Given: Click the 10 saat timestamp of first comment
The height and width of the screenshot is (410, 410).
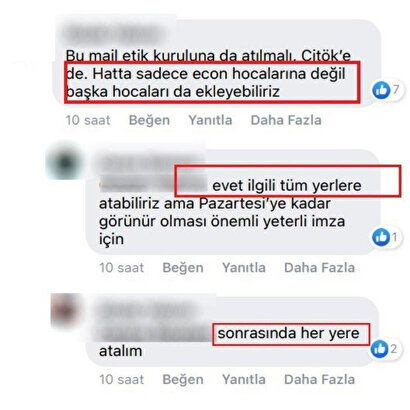Looking at the screenshot, I should click(x=88, y=120).
